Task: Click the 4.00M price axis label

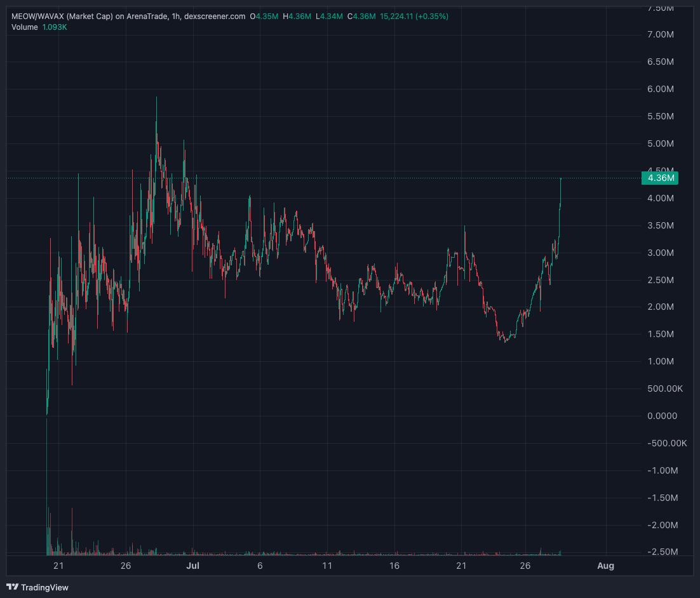Action: tap(660, 198)
